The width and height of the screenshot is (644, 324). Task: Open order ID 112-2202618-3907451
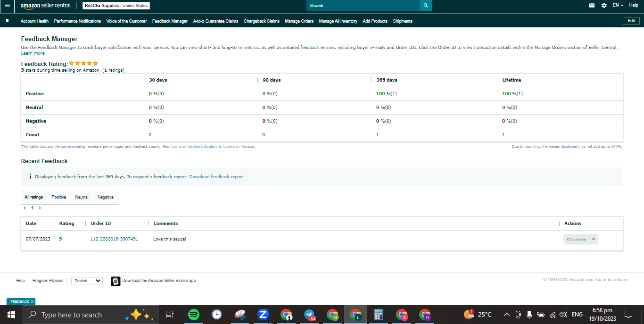point(114,239)
